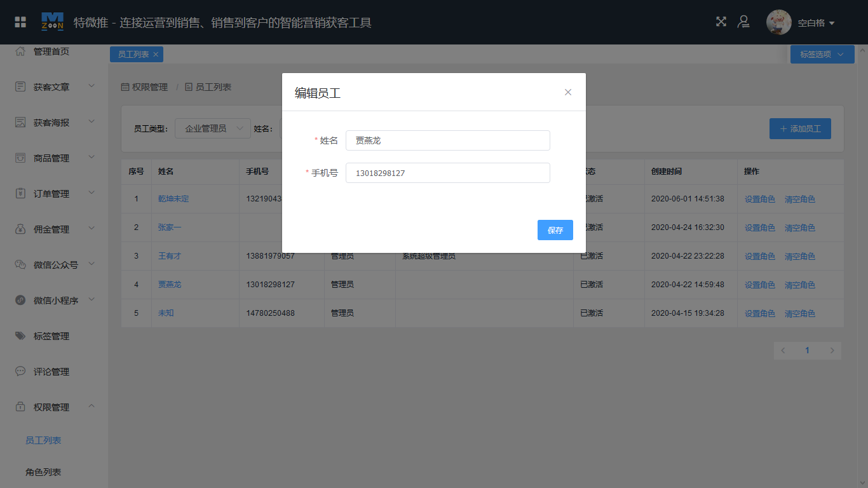Open the 员工类型 企业管理员 dropdown
This screenshot has height=488, width=868.
[213, 128]
